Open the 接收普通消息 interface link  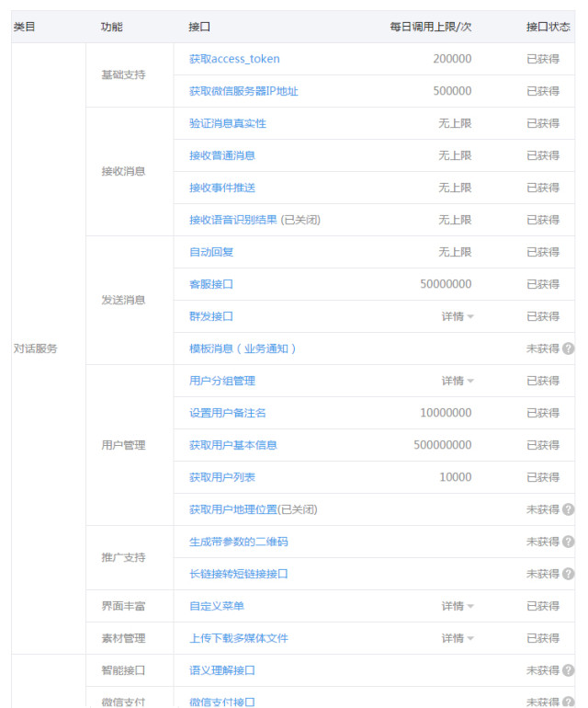pyautogui.click(x=221, y=155)
